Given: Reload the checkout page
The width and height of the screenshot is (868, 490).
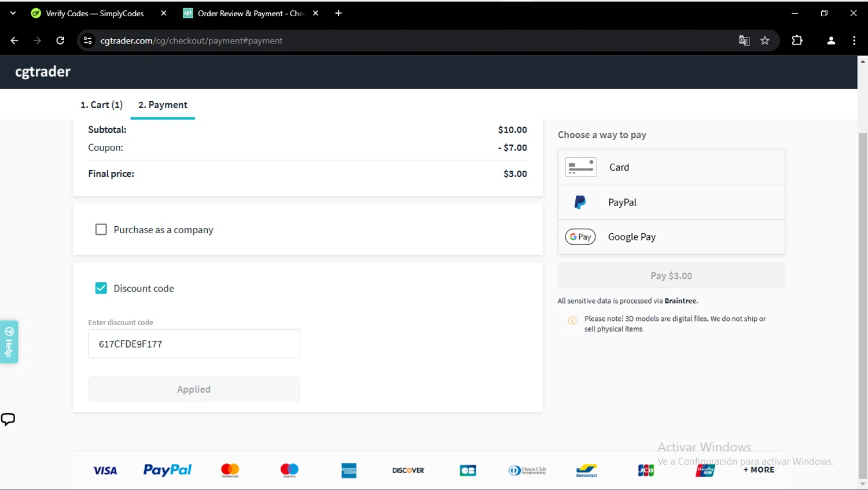Looking at the screenshot, I should pyautogui.click(x=60, y=40).
